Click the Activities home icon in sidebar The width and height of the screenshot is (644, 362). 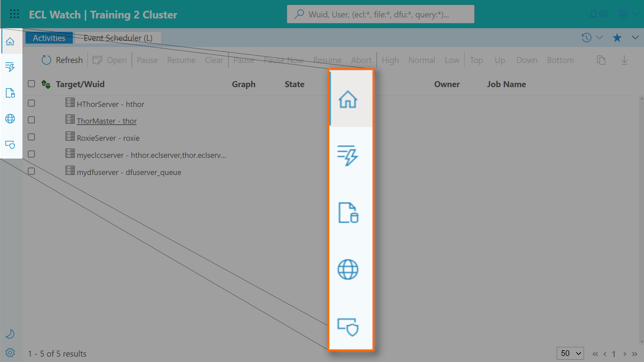(x=10, y=41)
